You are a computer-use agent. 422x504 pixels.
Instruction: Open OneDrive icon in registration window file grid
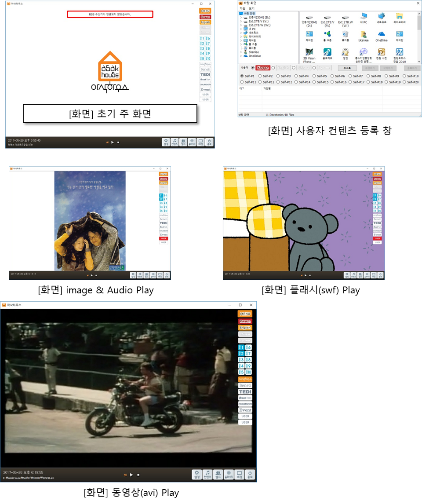(x=381, y=37)
